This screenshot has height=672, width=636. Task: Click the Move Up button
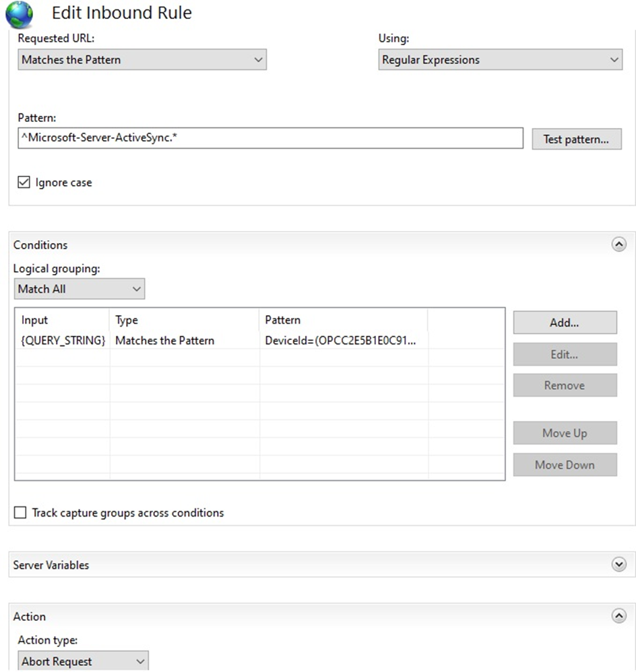[x=565, y=433]
